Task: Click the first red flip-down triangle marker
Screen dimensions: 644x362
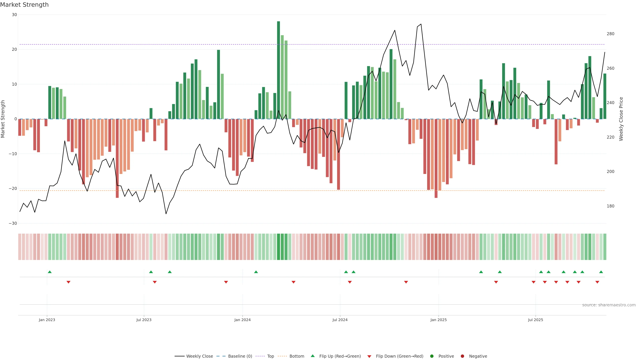Action: [x=68, y=282]
